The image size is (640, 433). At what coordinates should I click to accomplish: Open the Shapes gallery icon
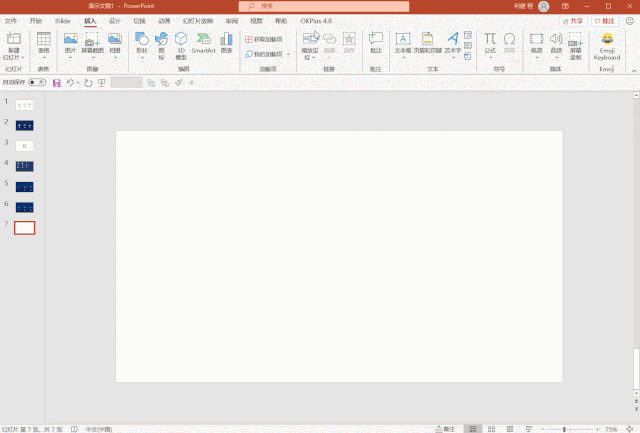coord(142,38)
